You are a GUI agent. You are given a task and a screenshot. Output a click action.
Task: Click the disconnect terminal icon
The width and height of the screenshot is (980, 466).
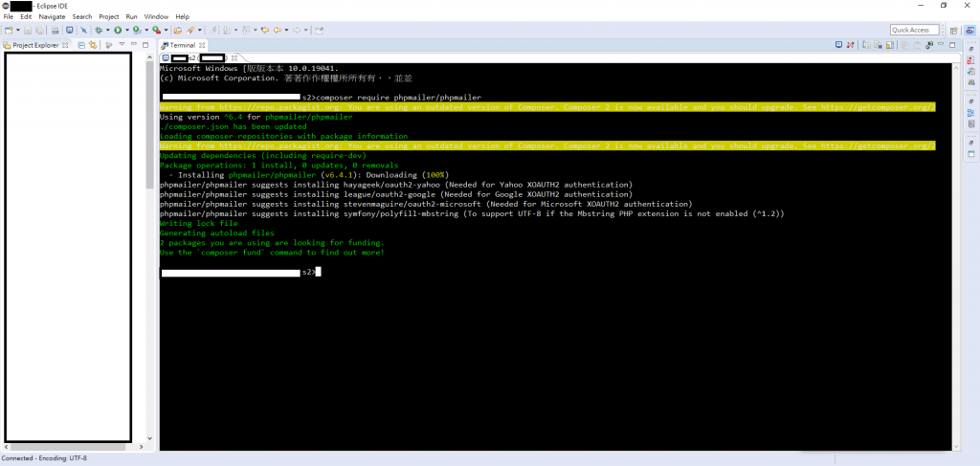850,45
